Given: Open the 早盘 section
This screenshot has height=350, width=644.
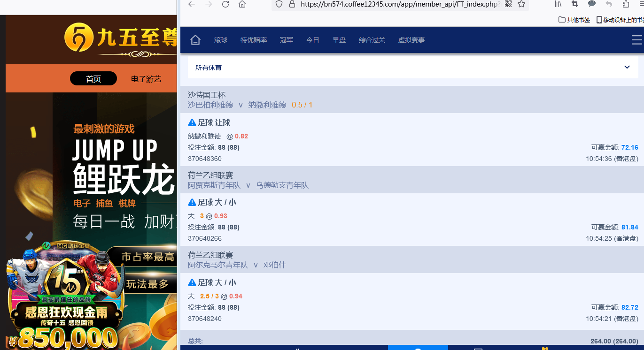Looking at the screenshot, I should coord(339,40).
